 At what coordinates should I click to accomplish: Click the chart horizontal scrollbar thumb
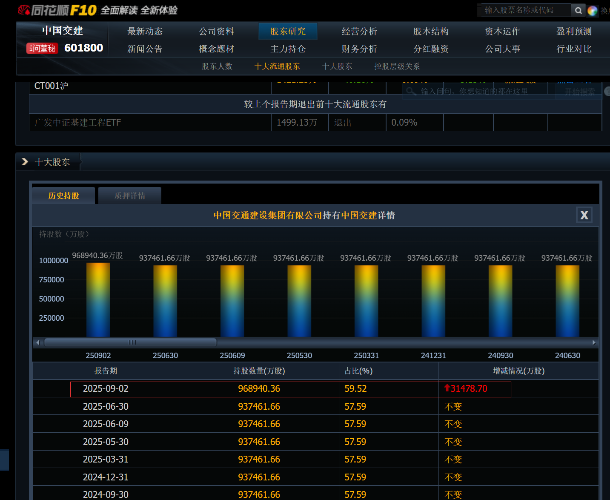pyautogui.click(x=130, y=342)
